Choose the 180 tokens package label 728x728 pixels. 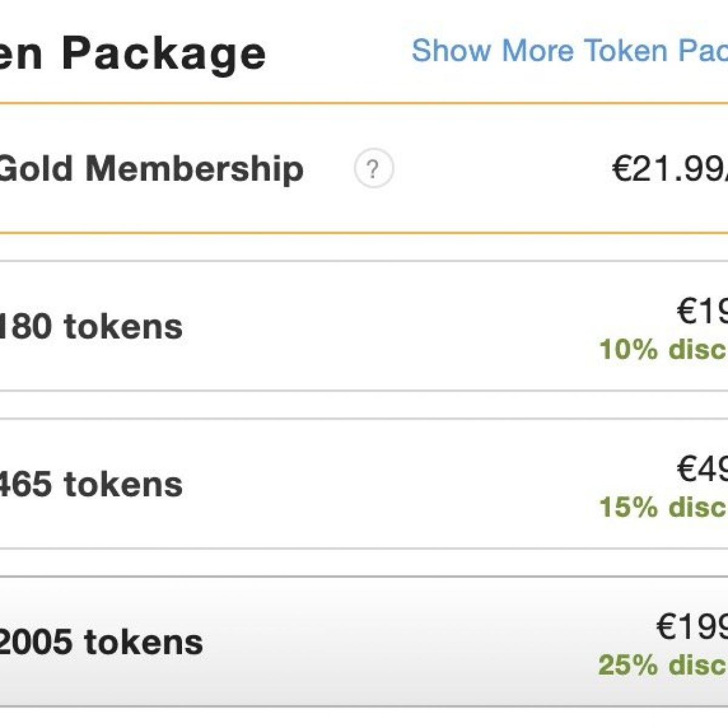point(91,326)
